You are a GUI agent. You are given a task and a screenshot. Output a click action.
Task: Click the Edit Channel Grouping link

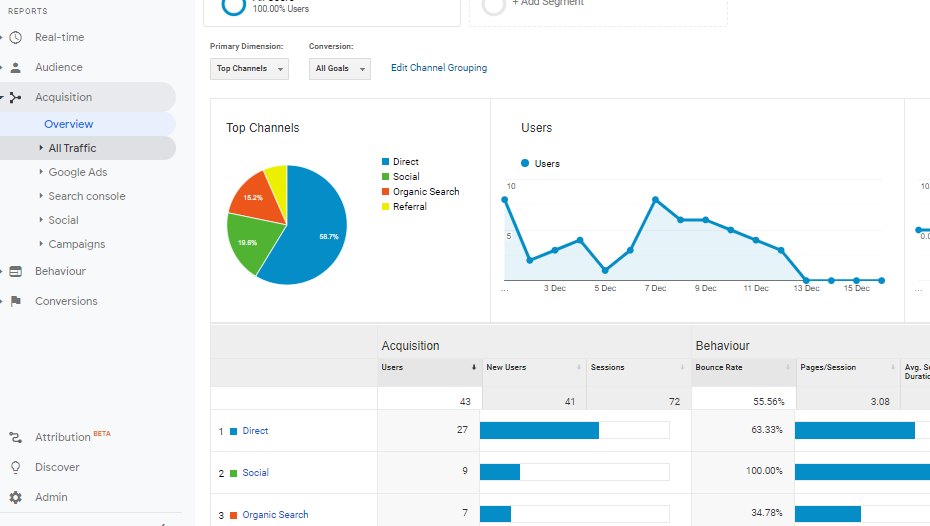tap(439, 68)
